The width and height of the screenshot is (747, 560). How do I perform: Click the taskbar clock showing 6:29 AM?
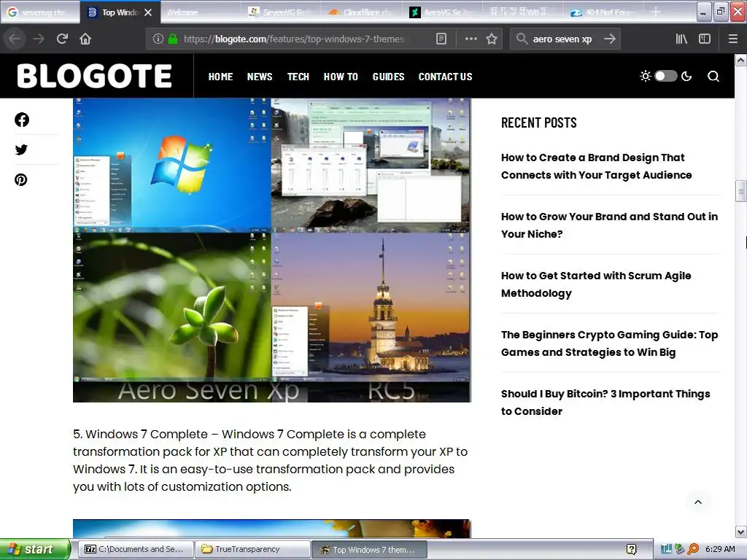coord(720,549)
